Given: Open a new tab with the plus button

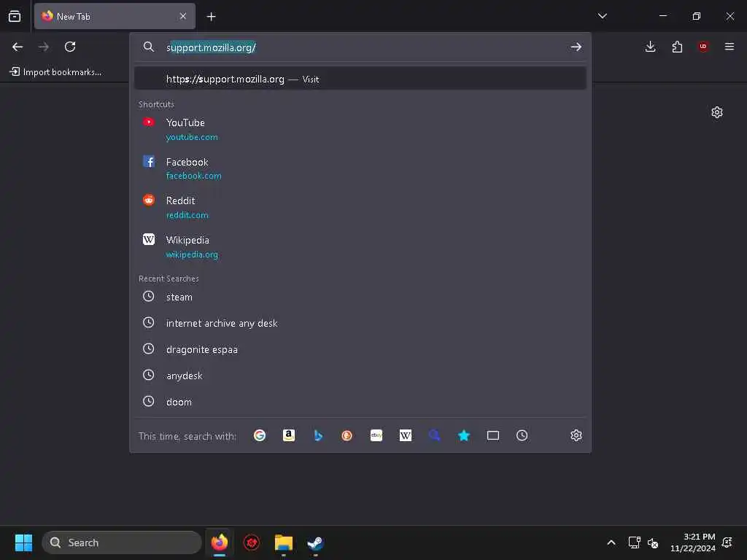Looking at the screenshot, I should coord(211,17).
